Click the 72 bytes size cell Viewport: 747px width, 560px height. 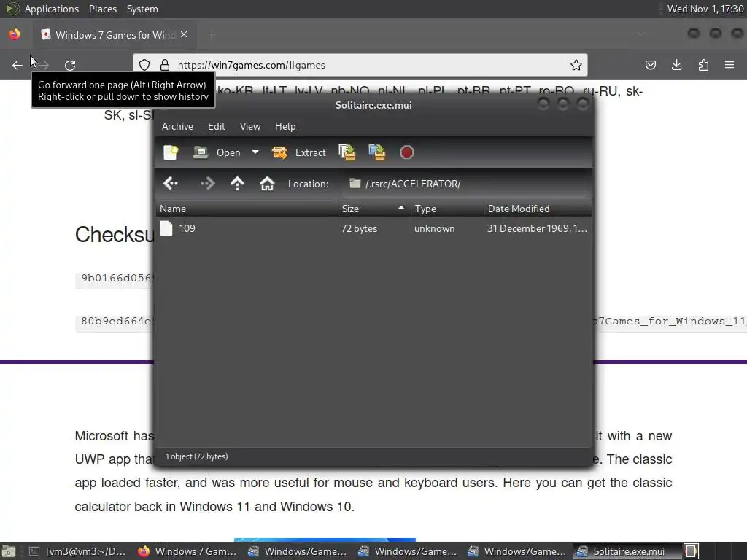coord(359,228)
